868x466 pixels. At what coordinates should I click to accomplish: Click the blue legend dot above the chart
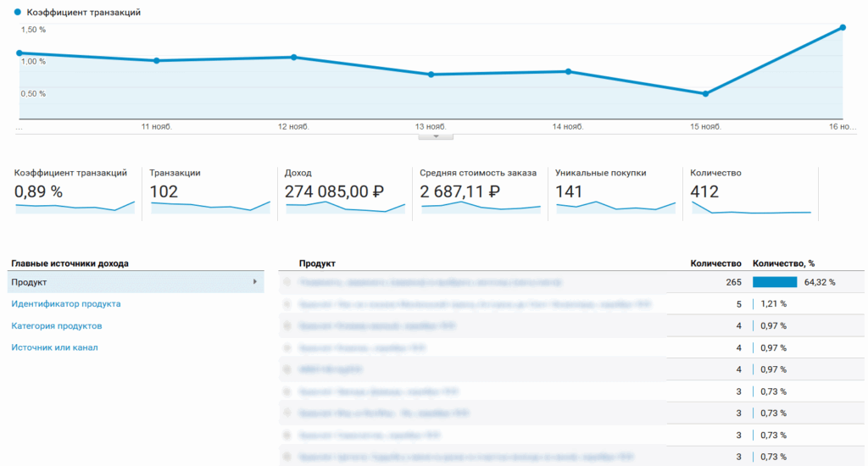click(19, 13)
